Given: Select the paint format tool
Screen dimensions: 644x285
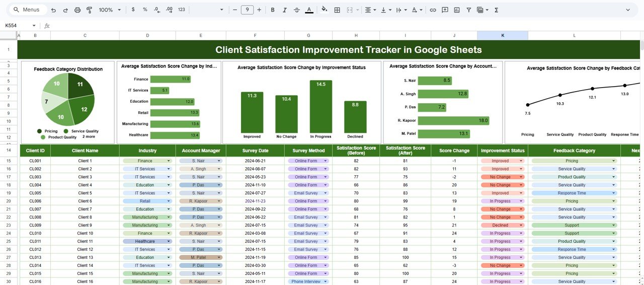Looking at the screenshot, I should click(x=90, y=10).
